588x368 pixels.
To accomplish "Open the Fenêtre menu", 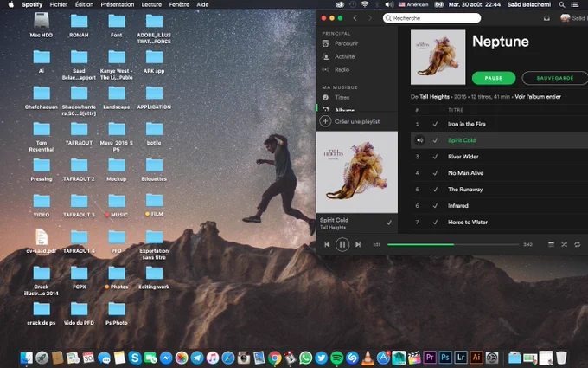I will (179, 4).
